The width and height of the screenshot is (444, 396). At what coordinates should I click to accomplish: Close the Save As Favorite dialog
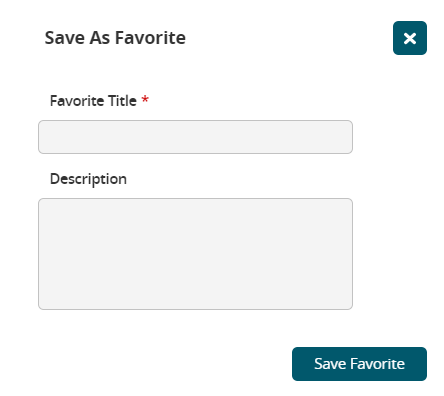tap(410, 38)
